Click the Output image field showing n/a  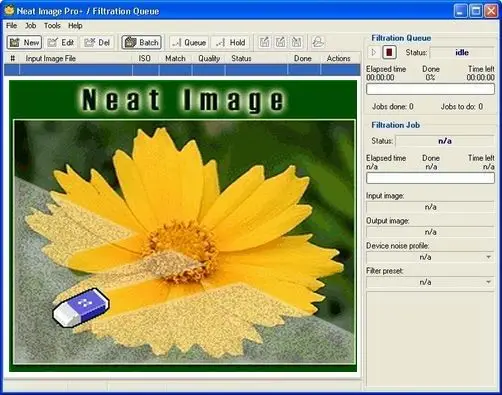point(430,232)
